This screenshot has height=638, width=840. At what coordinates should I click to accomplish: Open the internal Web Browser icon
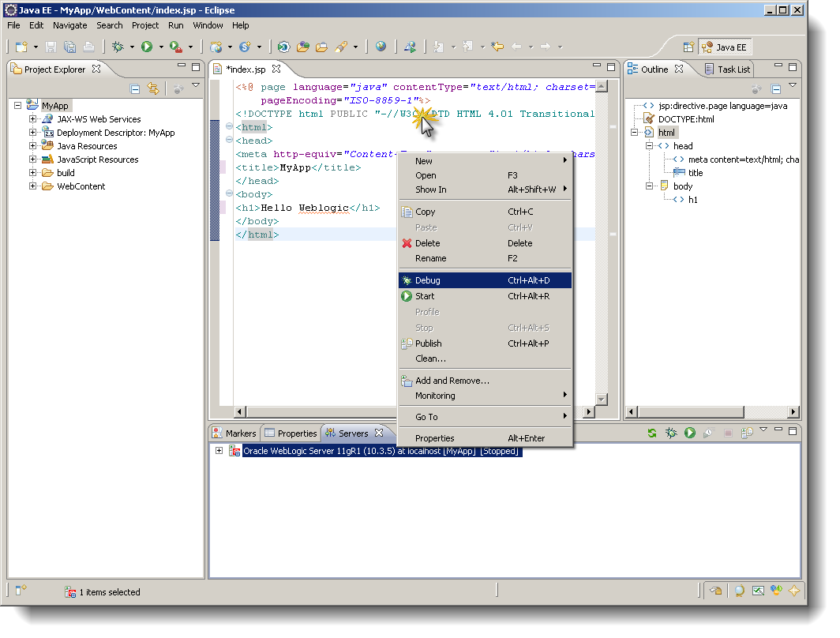point(381,47)
